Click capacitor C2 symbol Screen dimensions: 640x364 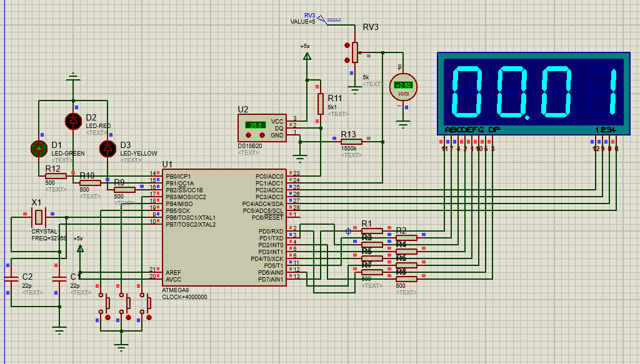pos(11,278)
